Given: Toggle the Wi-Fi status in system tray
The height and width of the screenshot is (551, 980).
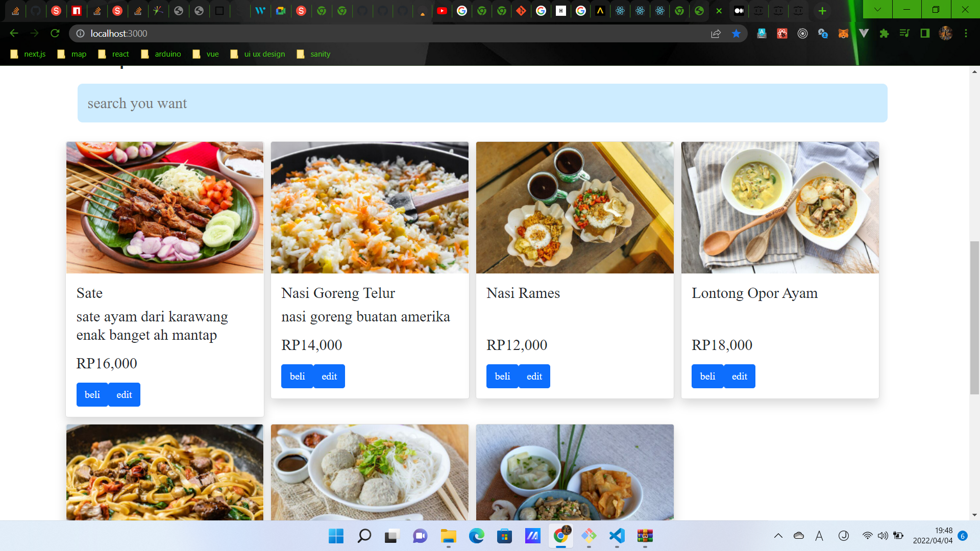Looking at the screenshot, I should pos(868,536).
